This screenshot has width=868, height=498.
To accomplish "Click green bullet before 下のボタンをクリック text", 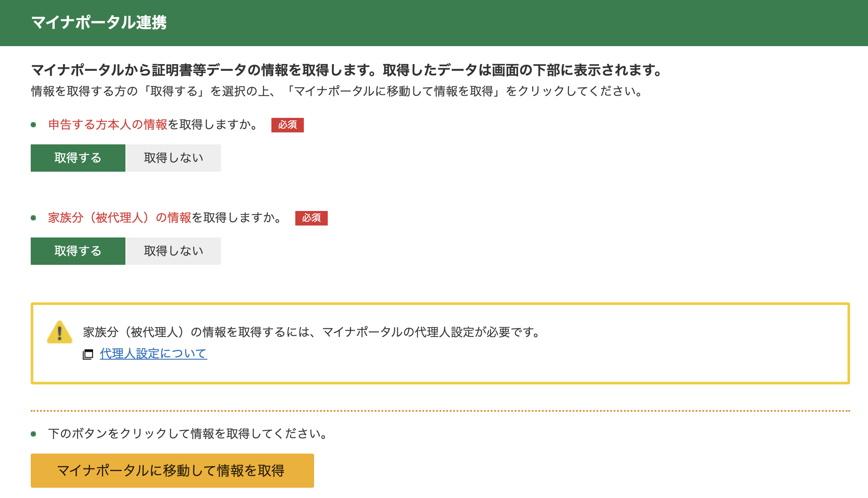I will coord(33,434).
